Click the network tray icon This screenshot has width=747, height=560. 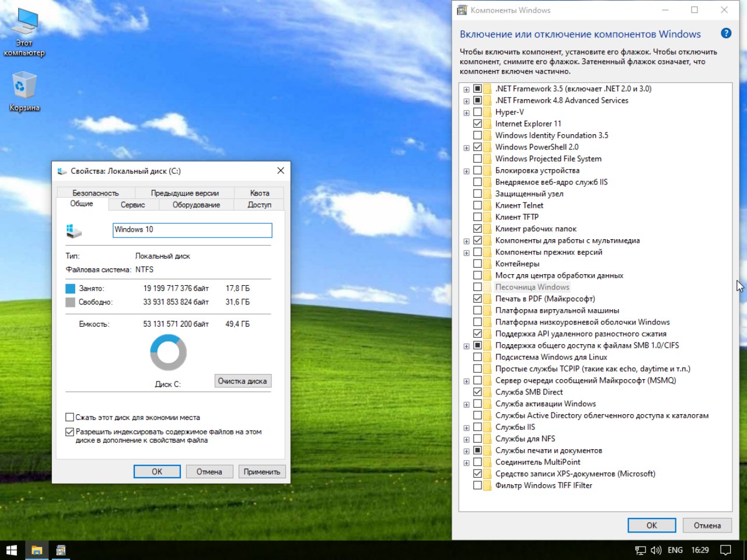(x=640, y=550)
